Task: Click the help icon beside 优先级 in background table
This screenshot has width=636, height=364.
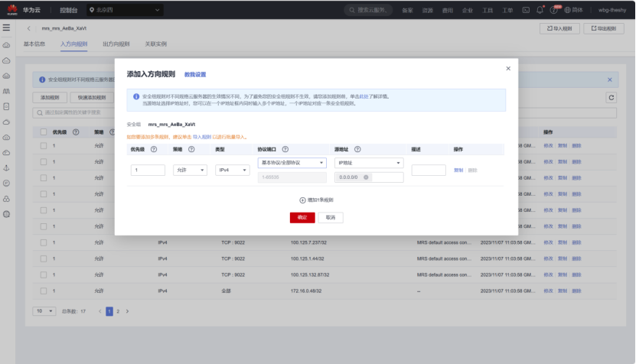Action: (76, 132)
